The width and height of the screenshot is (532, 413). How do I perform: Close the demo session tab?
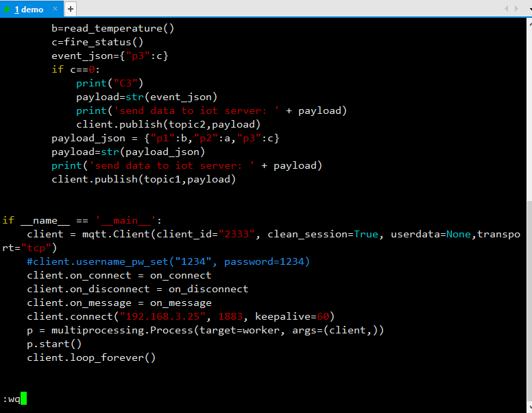(x=56, y=9)
